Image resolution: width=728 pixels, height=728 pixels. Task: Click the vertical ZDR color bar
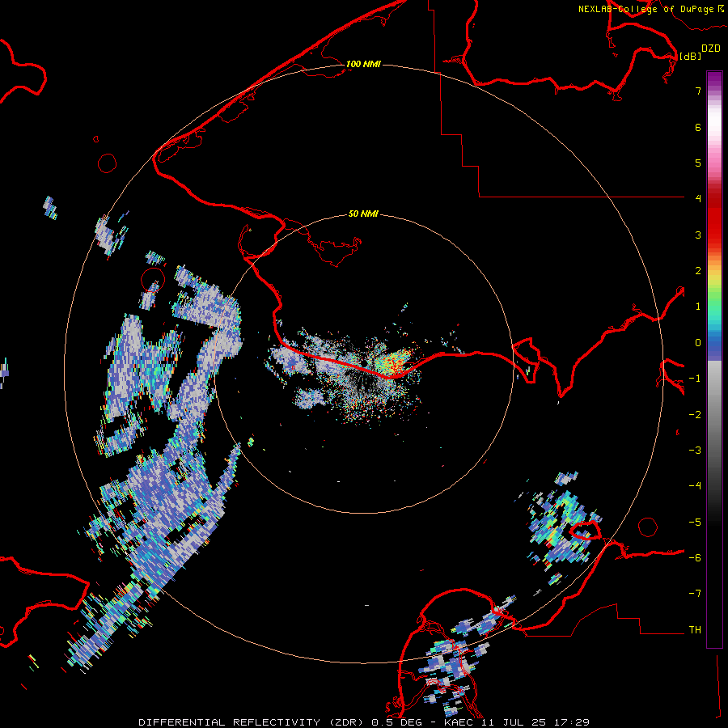coord(714,360)
